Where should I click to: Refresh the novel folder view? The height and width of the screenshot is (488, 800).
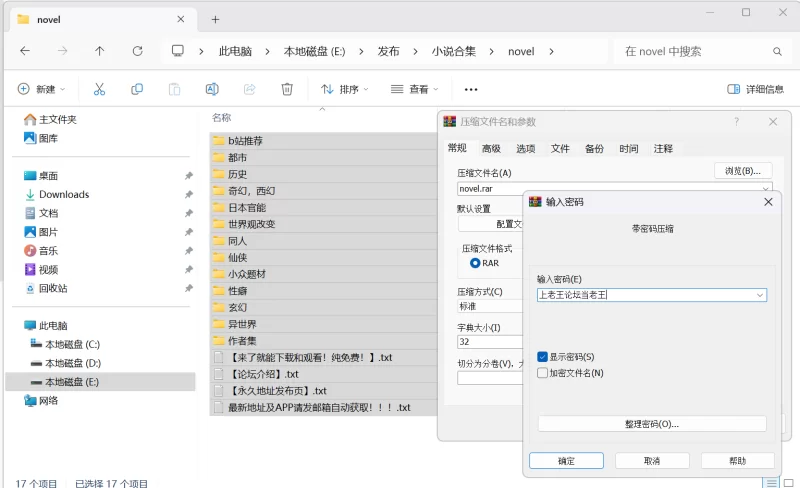(137, 51)
